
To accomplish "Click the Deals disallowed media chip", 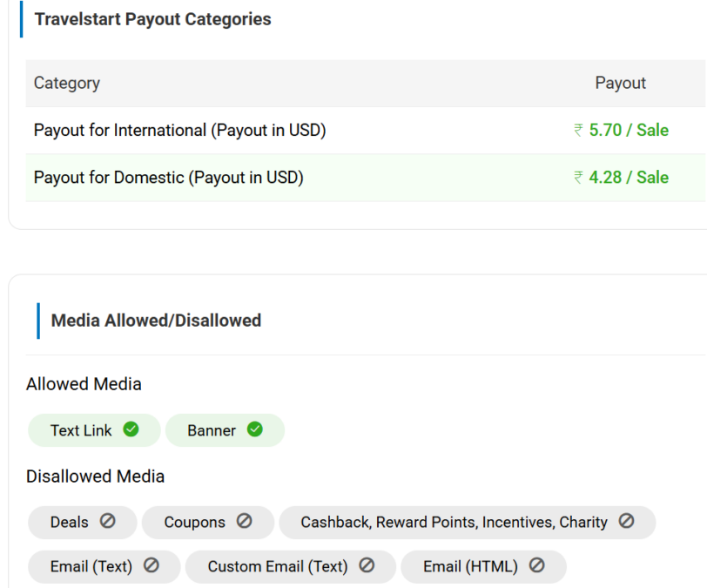I will [70, 522].
